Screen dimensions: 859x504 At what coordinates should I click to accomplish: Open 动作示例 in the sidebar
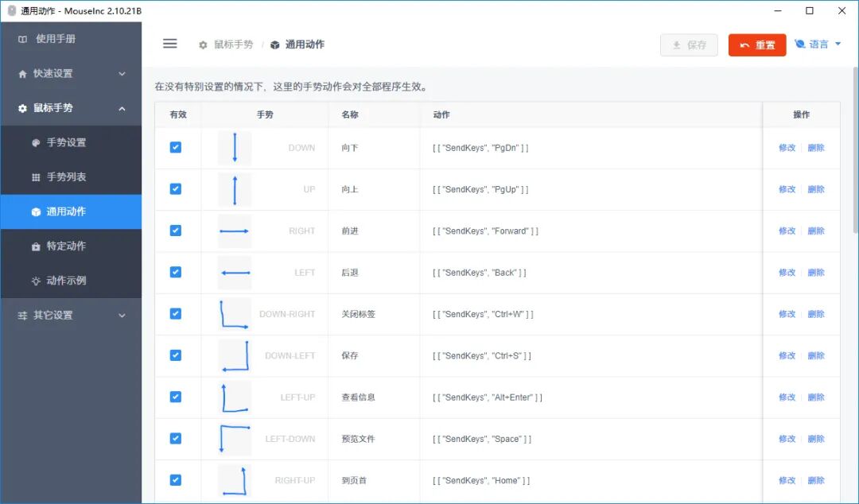click(x=72, y=281)
